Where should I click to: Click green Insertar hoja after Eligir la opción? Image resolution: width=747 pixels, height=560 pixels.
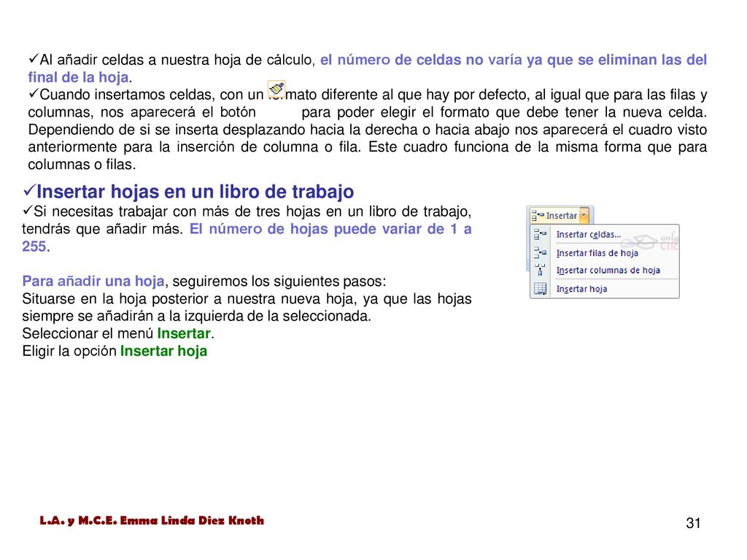(x=164, y=351)
